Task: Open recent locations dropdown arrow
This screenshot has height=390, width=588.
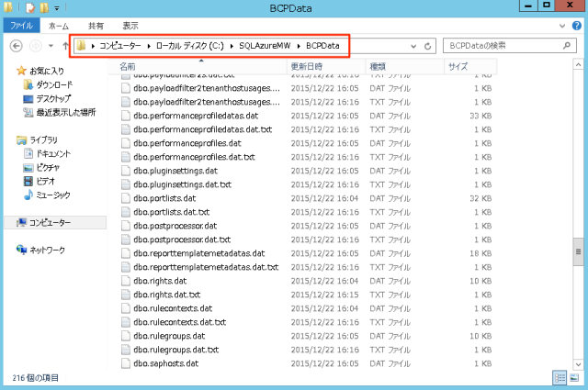Action: [51, 46]
